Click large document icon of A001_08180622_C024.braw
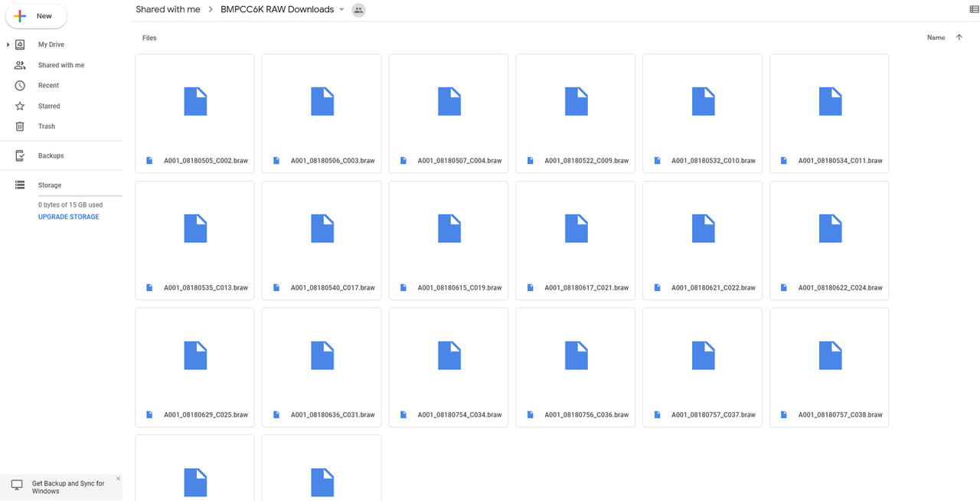The width and height of the screenshot is (980, 501). (831, 229)
